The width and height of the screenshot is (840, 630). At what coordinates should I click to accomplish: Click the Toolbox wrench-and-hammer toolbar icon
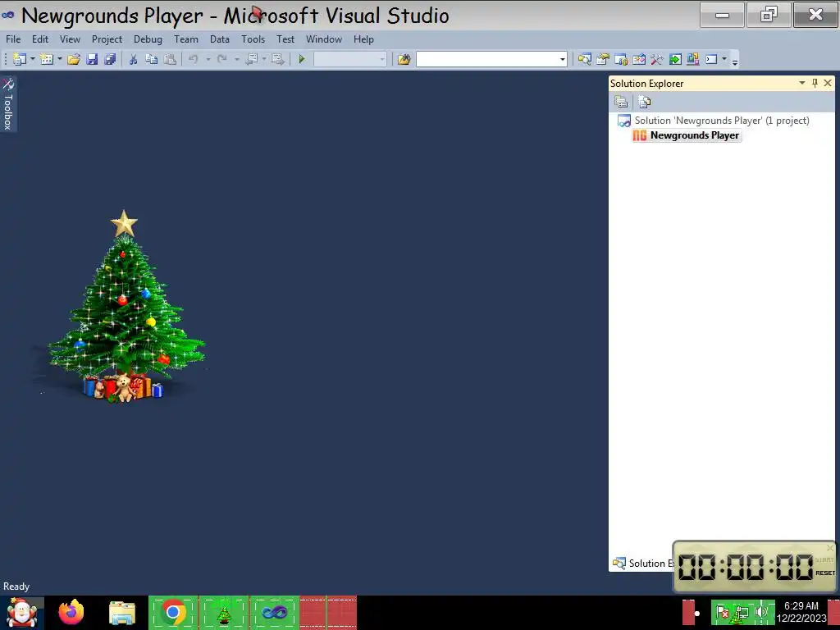[x=657, y=59]
